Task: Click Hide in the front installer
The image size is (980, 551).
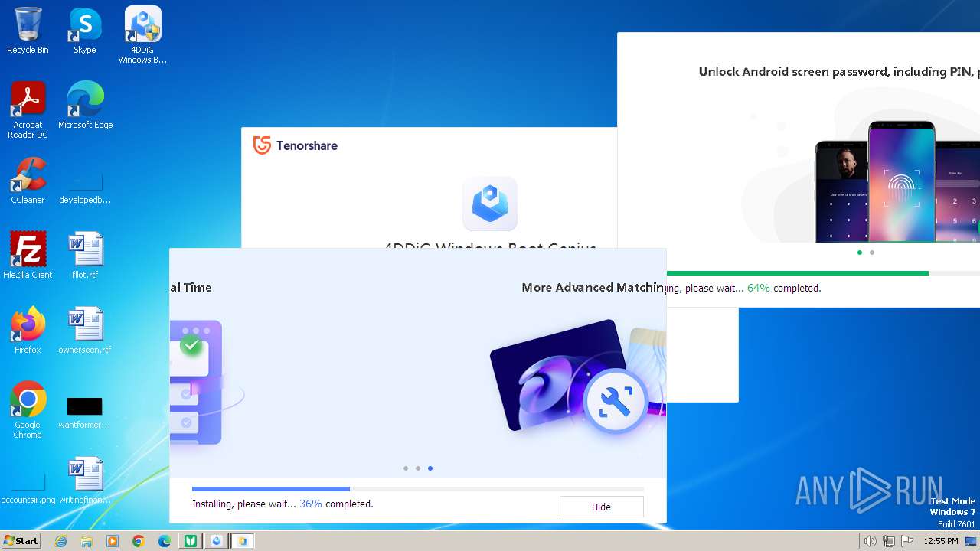Action: pyautogui.click(x=601, y=507)
